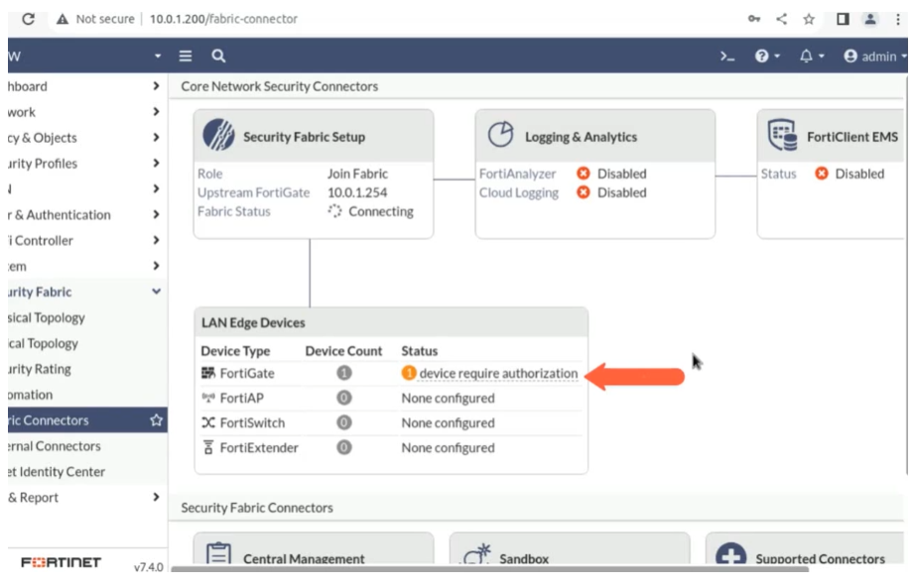Click the FortiExtender device type icon
The image size is (914, 588).
(208, 447)
